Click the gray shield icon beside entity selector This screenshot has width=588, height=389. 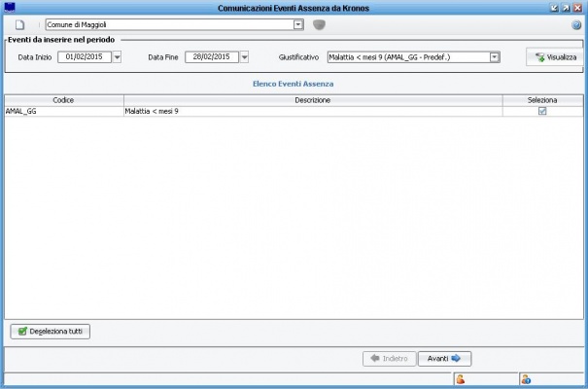tap(319, 24)
